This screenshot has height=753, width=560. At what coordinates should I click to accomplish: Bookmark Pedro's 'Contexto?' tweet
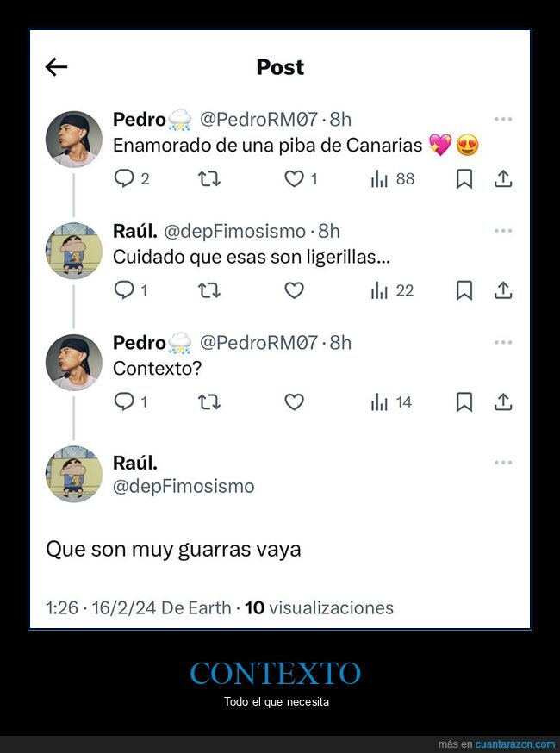[464, 401]
